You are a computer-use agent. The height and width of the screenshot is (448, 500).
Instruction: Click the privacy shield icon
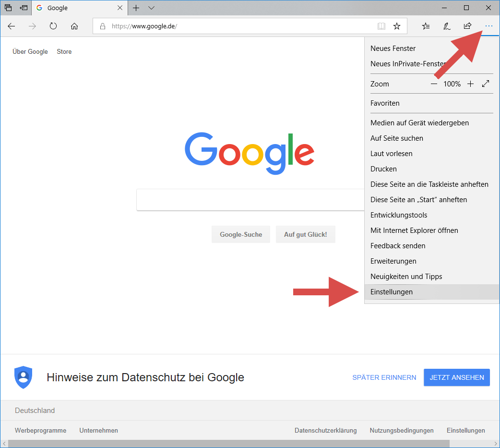coord(24,377)
